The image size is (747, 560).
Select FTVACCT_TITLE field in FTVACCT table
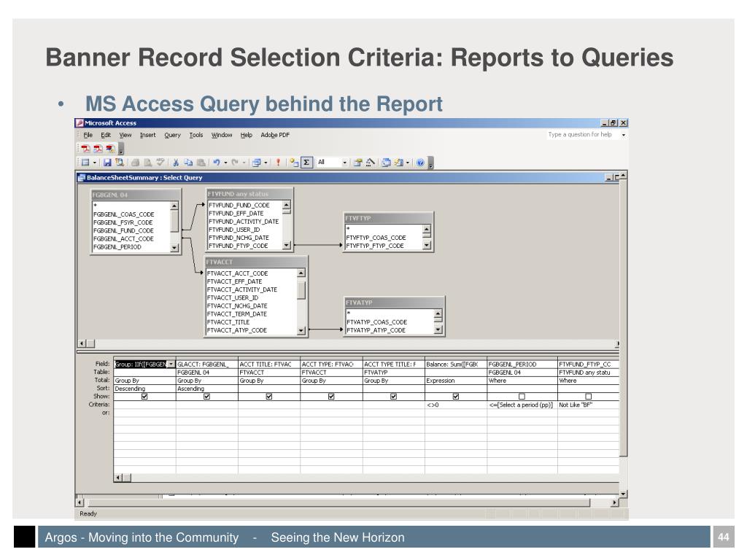[228, 322]
